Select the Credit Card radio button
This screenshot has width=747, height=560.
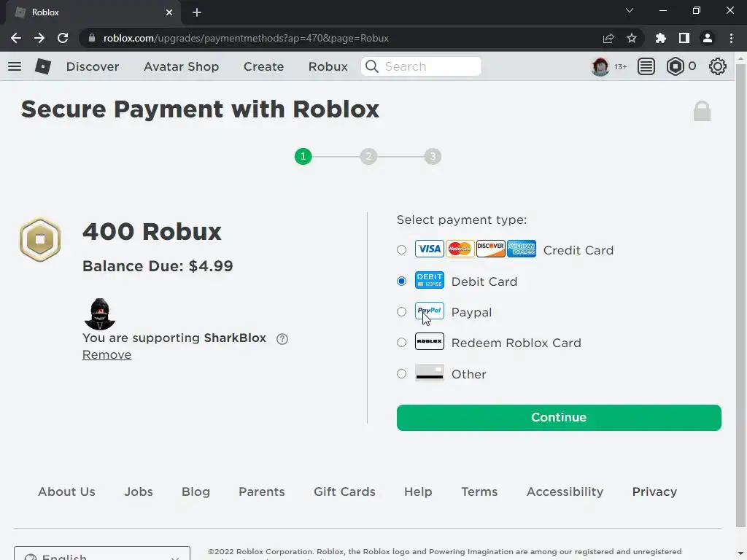[402, 250]
